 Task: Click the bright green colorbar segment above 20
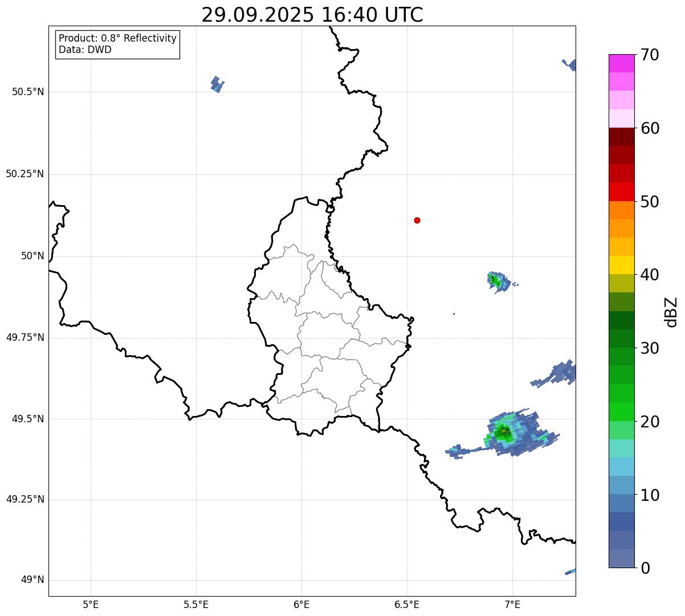point(621,412)
